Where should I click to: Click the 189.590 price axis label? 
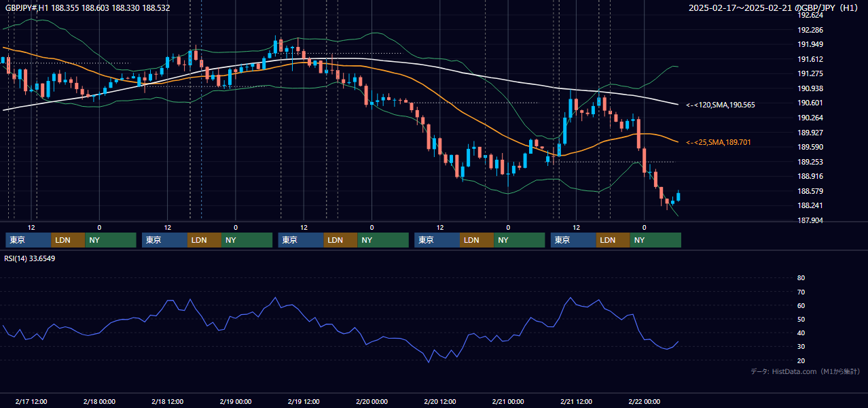point(810,147)
